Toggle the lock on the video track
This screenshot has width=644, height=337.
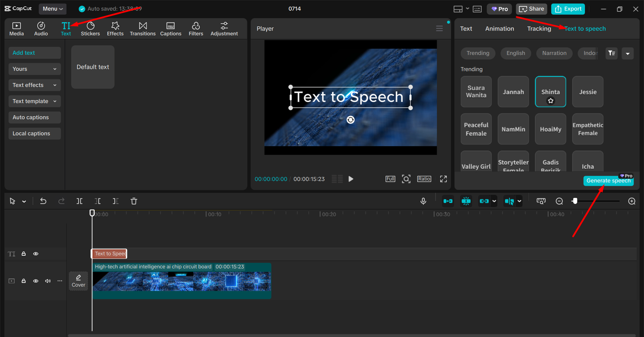coord(24,281)
